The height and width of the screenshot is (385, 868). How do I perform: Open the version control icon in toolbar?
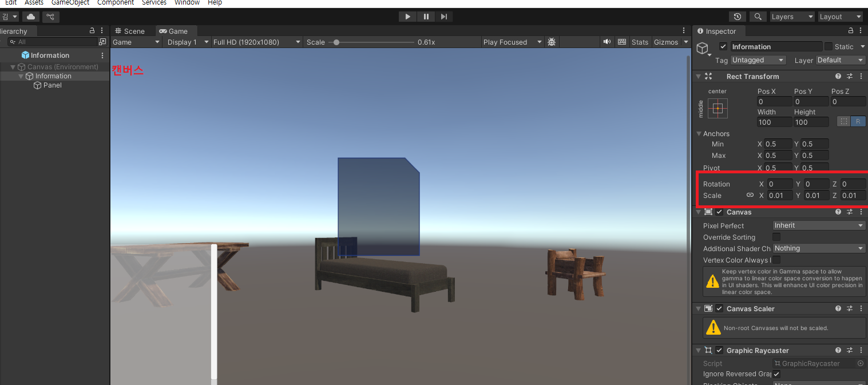coord(50,17)
